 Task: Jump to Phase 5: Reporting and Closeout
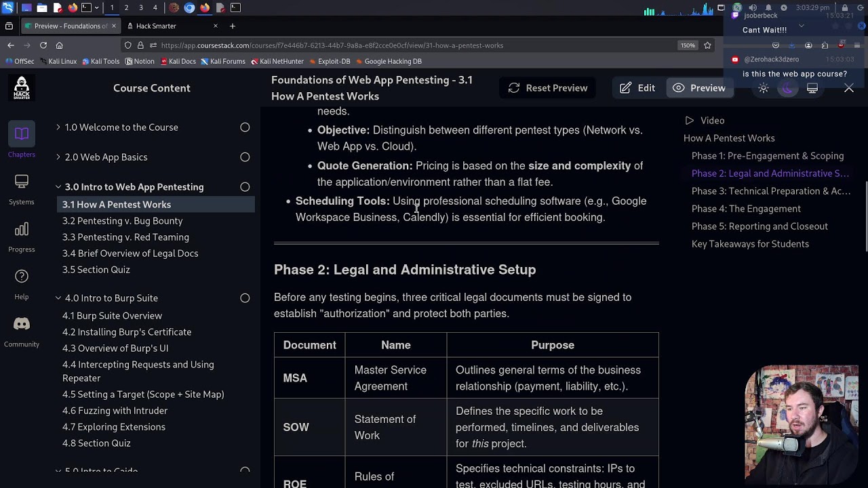759,226
